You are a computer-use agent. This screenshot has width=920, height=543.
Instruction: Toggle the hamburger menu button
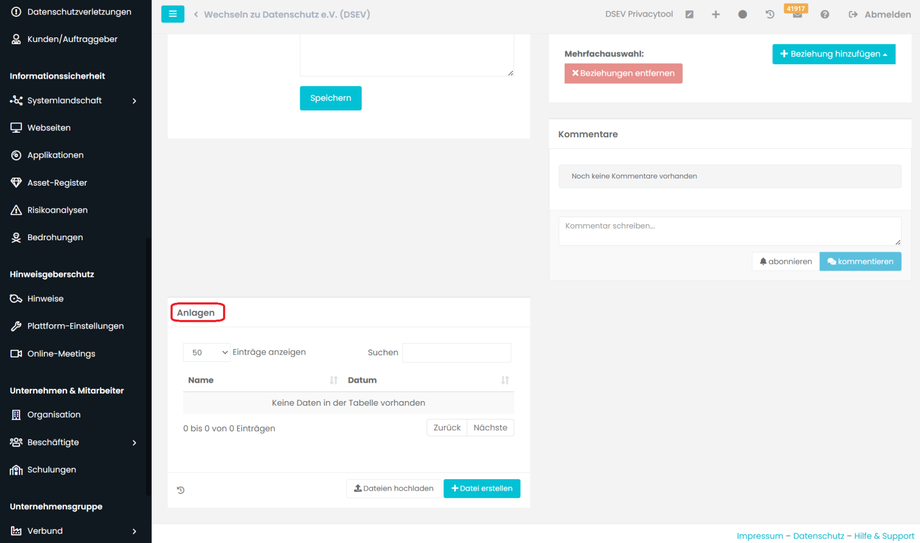(172, 14)
